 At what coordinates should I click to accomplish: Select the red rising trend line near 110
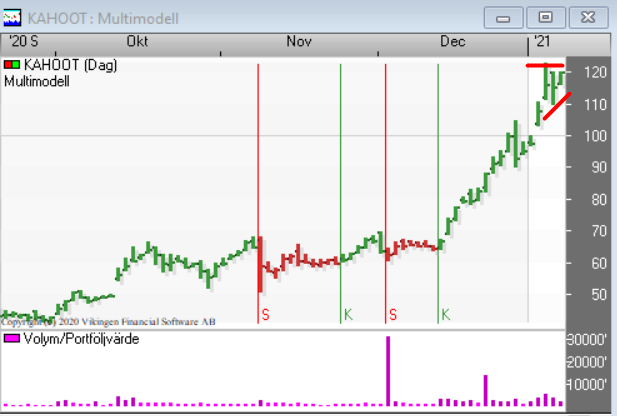(556, 105)
